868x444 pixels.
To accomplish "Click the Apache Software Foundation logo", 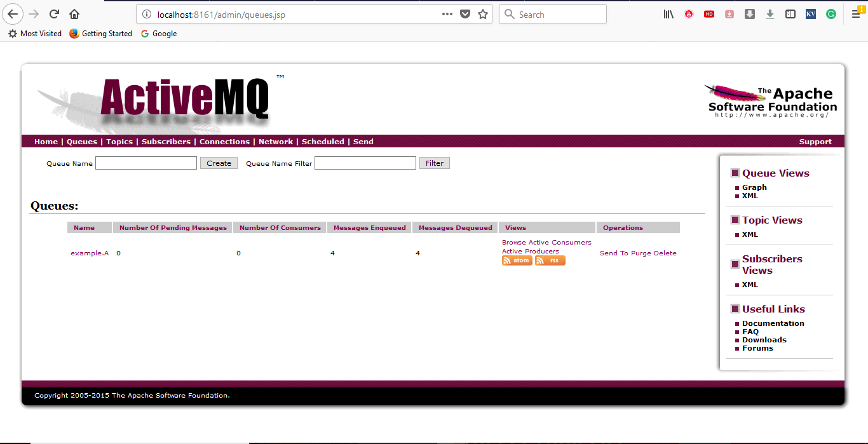I will (x=771, y=101).
